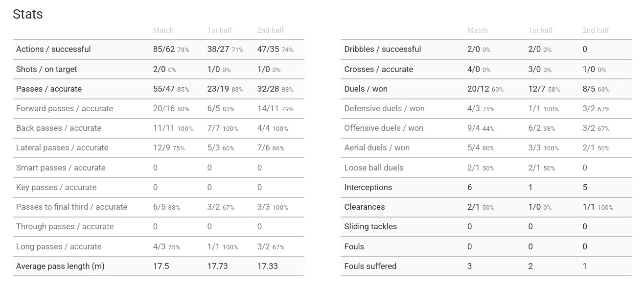The width and height of the screenshot is (644, 292).
Task: Click the Duels / won label
Action: point(366,89)
